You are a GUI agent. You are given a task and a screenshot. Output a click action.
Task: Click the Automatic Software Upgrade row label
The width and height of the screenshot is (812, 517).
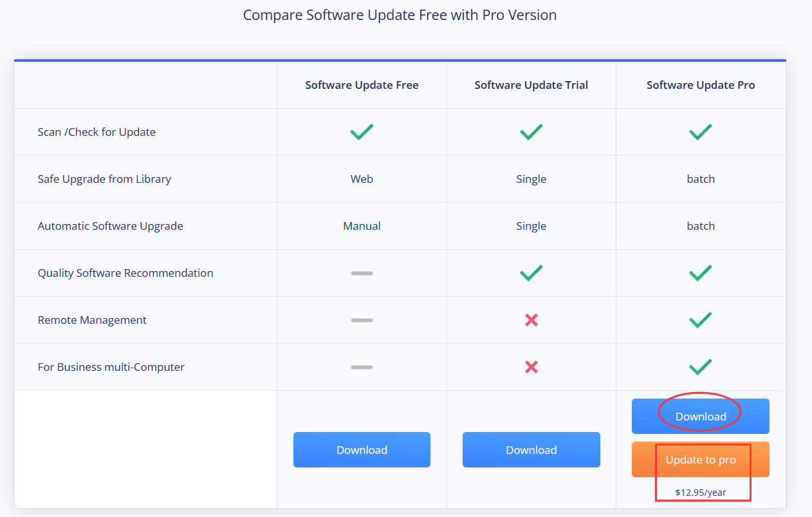pyautogui.click(x=111, y=226)
